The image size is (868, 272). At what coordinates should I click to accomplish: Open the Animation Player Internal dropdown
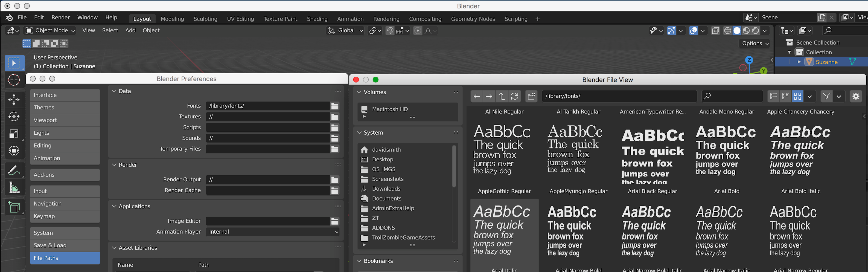[273, 232]
